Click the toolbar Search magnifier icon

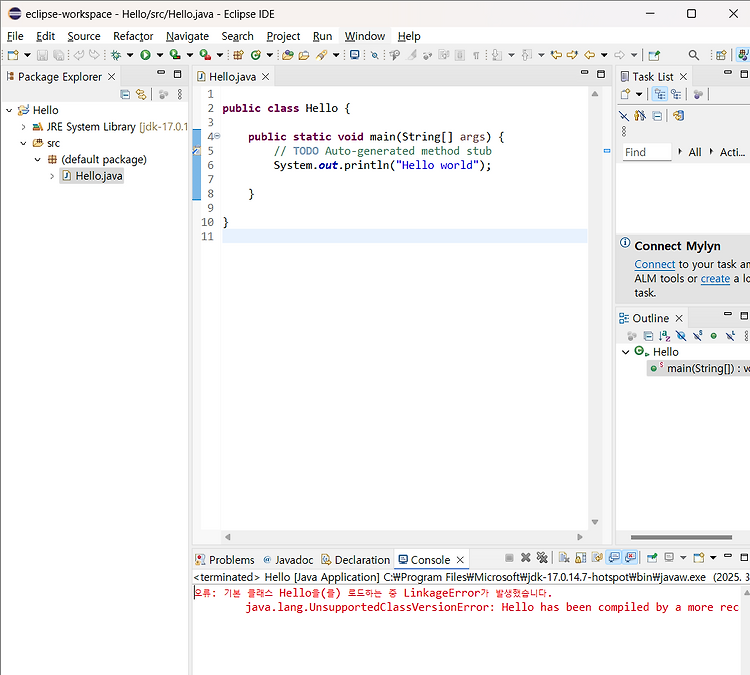point(694,55)
